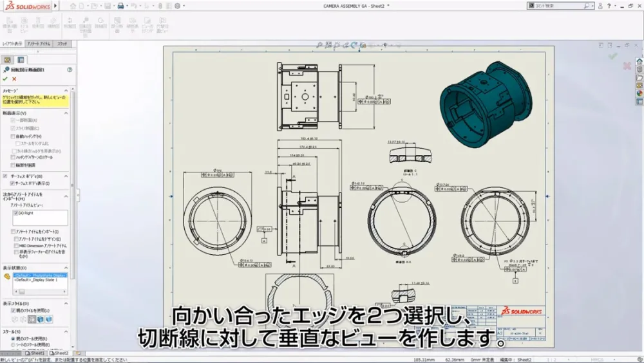Toggle the MBD Dimension アノテート アイテム checkbox
The image size is (644, 363).
(17, 246)
